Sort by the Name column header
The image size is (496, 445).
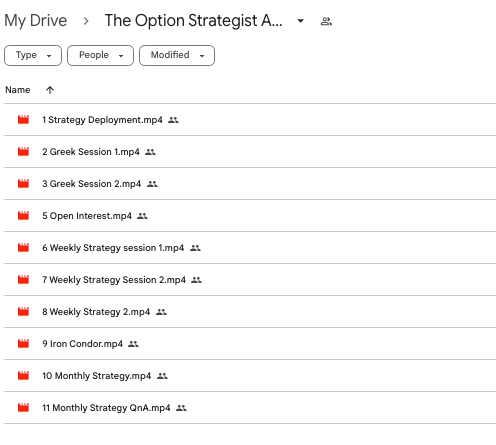(18, 90)
